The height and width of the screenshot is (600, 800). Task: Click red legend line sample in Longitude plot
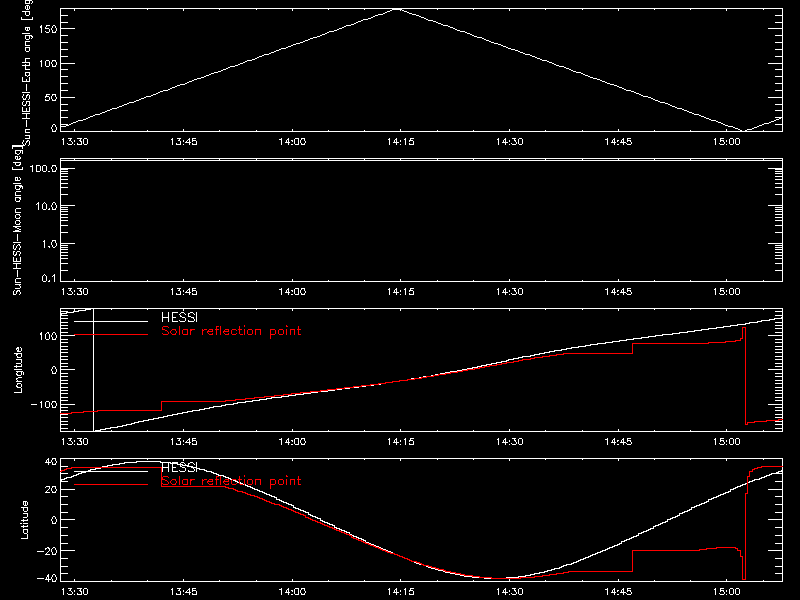tap(111, 335)
